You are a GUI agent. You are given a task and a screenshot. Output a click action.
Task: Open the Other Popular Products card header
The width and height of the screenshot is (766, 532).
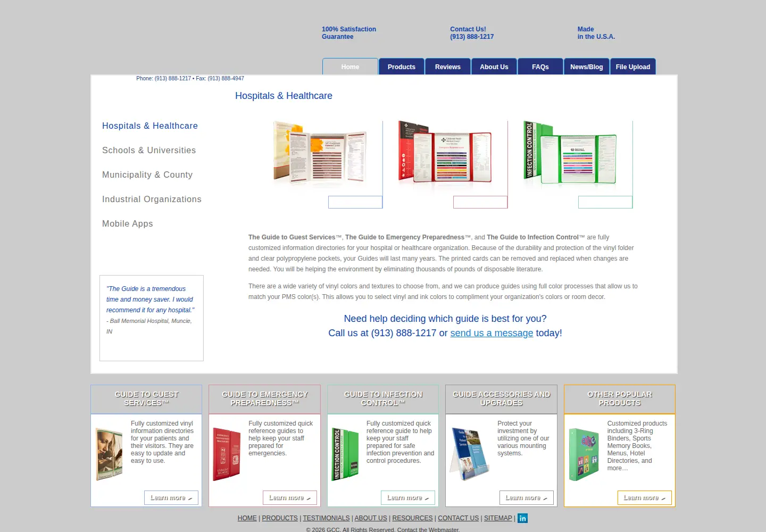(620, 399)
